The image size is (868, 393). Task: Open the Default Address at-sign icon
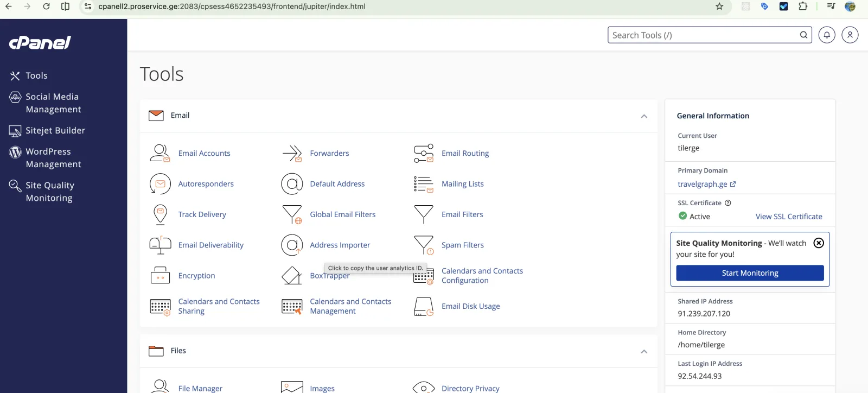tap(292, 184)
